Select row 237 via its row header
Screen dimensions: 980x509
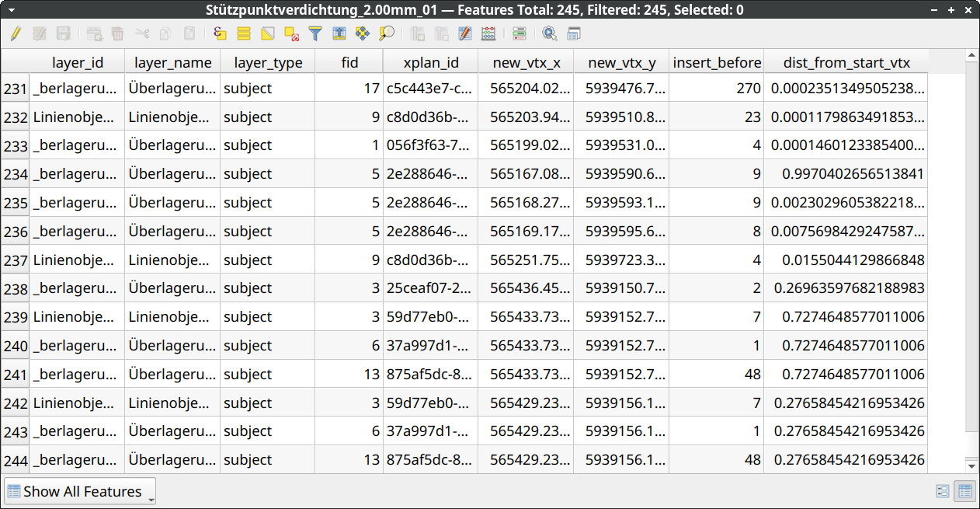tap(15, 260)
